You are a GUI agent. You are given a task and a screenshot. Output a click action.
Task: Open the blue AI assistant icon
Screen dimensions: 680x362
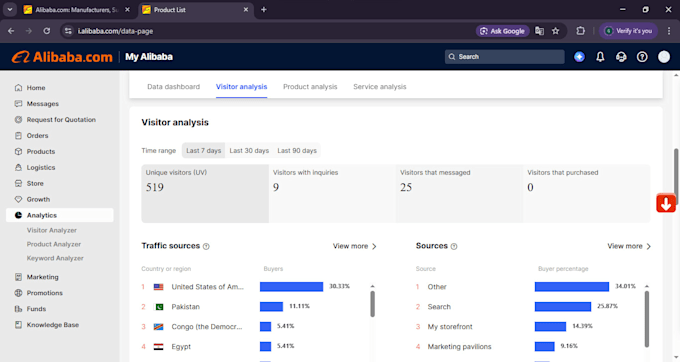pyautogui.click(x=579, y=57)
